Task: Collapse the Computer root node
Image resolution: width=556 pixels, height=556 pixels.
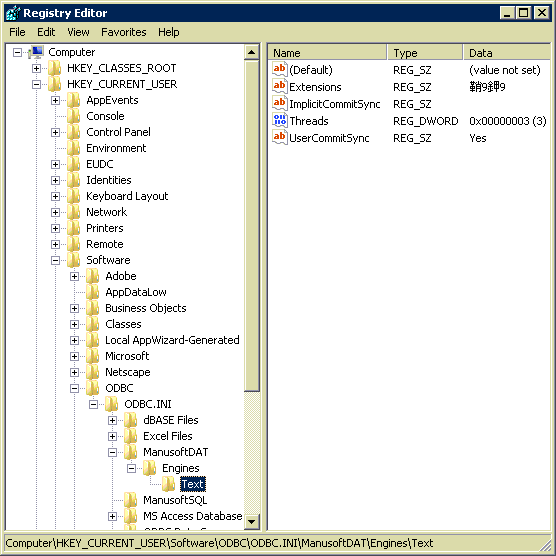Action: tap(17, 53)
